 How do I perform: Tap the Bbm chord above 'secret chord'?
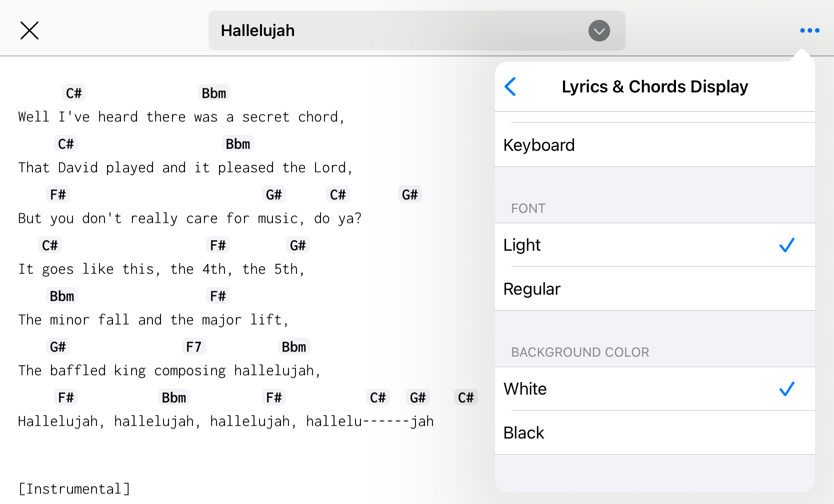click(214, 93)
